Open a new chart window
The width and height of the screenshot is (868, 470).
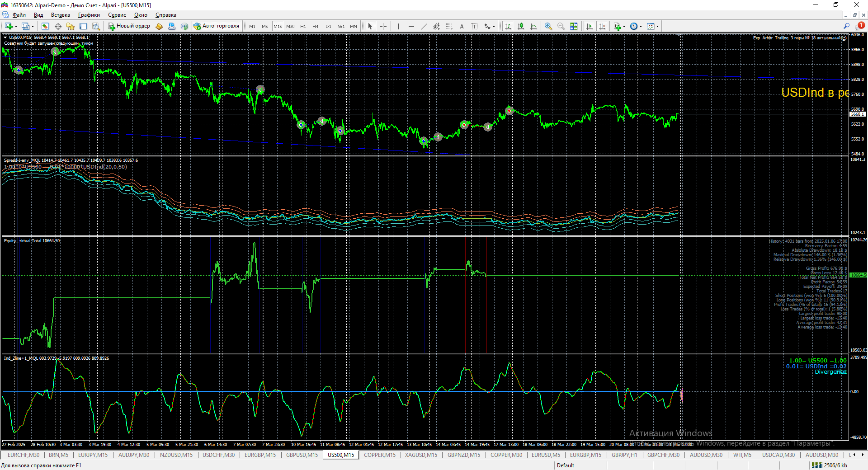[x=9, y=26]
